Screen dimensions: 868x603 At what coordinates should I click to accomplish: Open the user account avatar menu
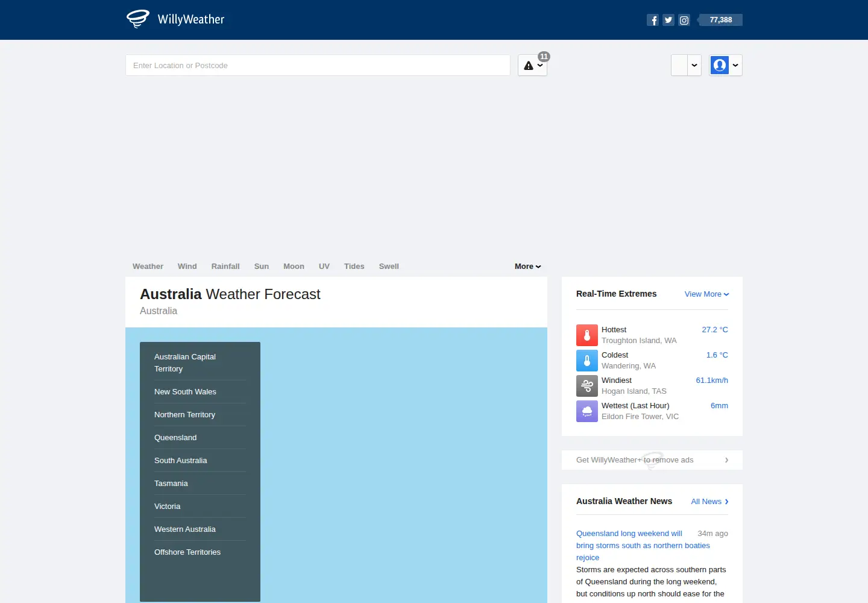(726, 65)
